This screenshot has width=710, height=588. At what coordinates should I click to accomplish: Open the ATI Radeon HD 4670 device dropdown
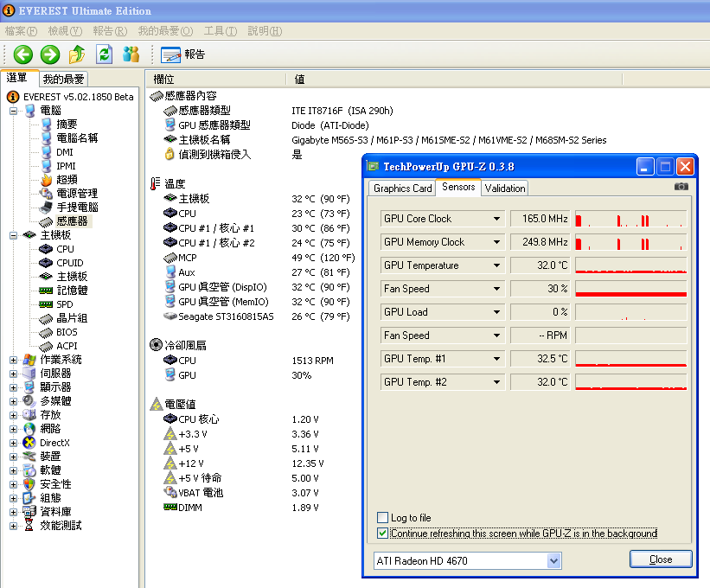pos(553,561)
